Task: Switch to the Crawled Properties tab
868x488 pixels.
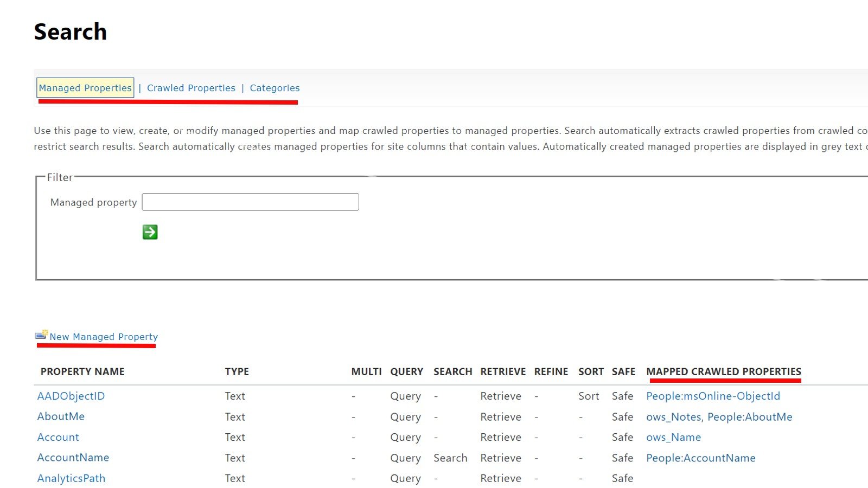Action: click(191, 88)
